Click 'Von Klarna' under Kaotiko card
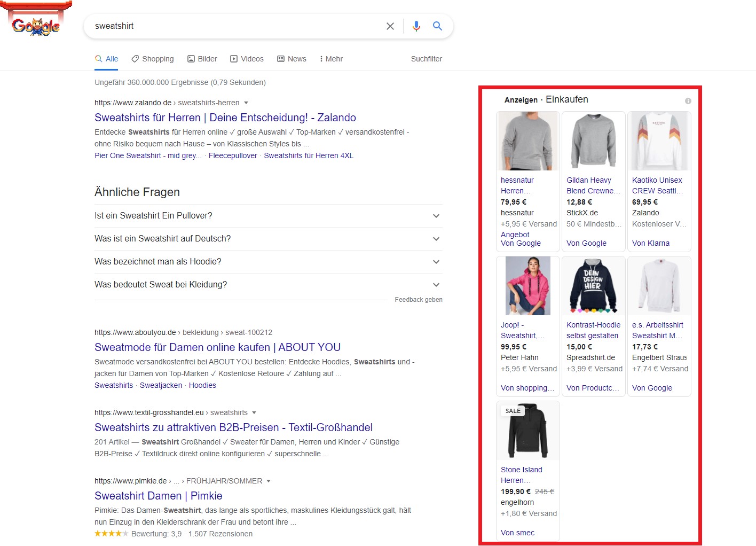 coord(651,243)
